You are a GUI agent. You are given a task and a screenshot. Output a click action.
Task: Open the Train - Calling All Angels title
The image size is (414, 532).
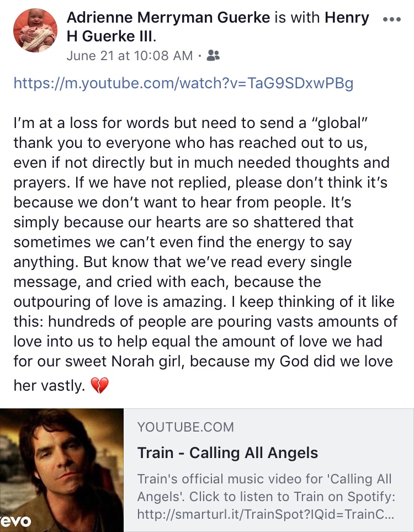coord(227,454)
